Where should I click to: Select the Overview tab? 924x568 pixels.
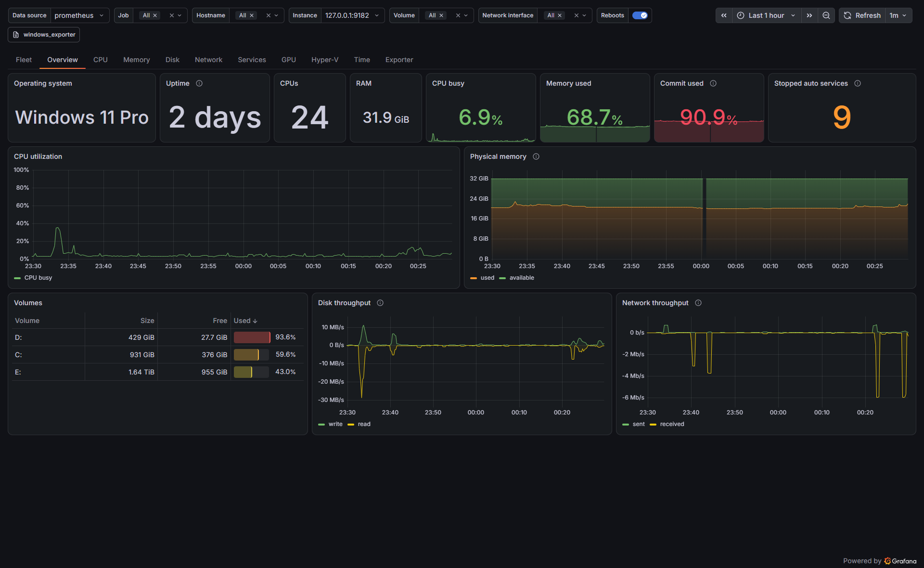[63, 60]
